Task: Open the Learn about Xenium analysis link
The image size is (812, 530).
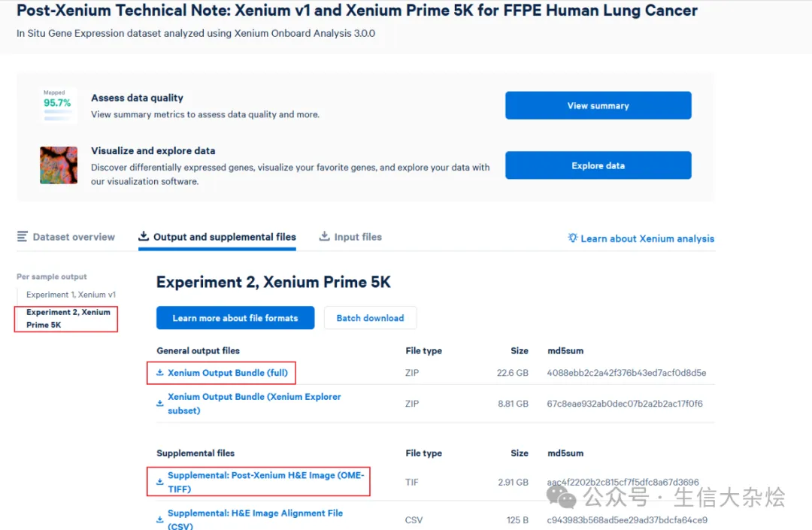Action: coord(647,238)
